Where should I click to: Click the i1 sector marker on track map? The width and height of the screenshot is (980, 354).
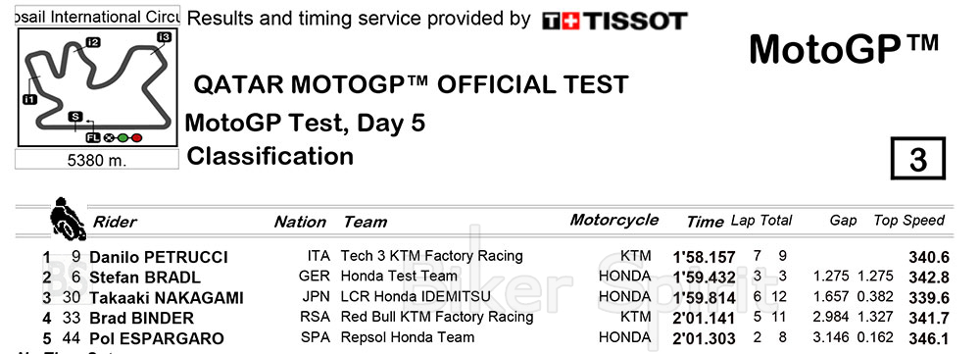(x=29, y=99)
